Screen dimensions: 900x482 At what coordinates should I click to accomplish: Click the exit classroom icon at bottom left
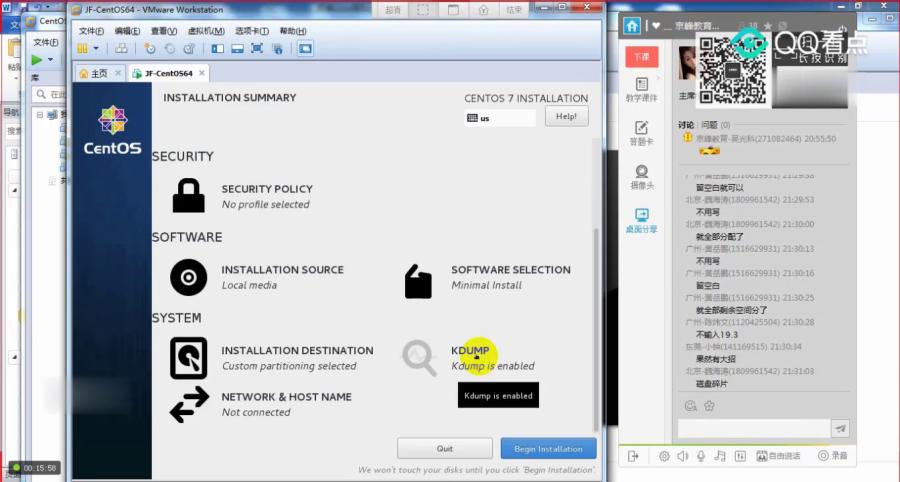click(633, 456)
